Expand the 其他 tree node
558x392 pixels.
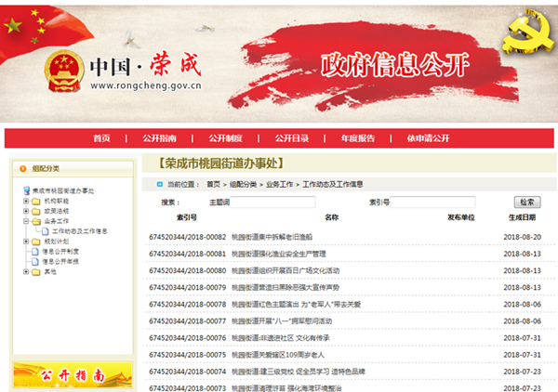[x=25, y=271]
